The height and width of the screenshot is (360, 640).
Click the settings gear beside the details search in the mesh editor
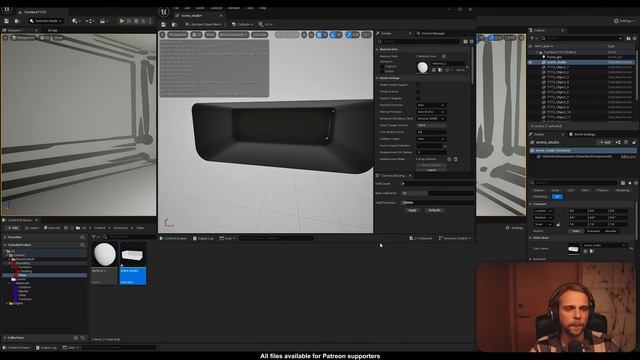471,42
